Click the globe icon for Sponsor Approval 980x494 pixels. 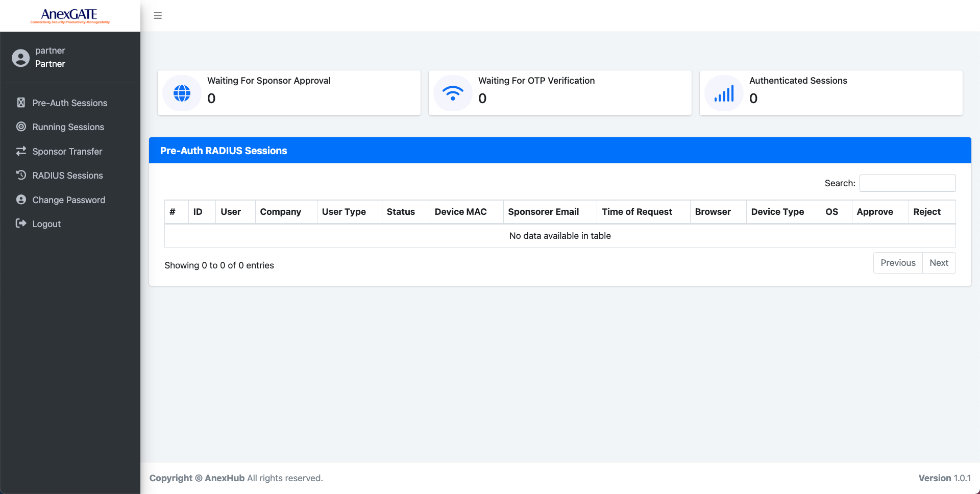pyautogui.click(x=182, y=93)
